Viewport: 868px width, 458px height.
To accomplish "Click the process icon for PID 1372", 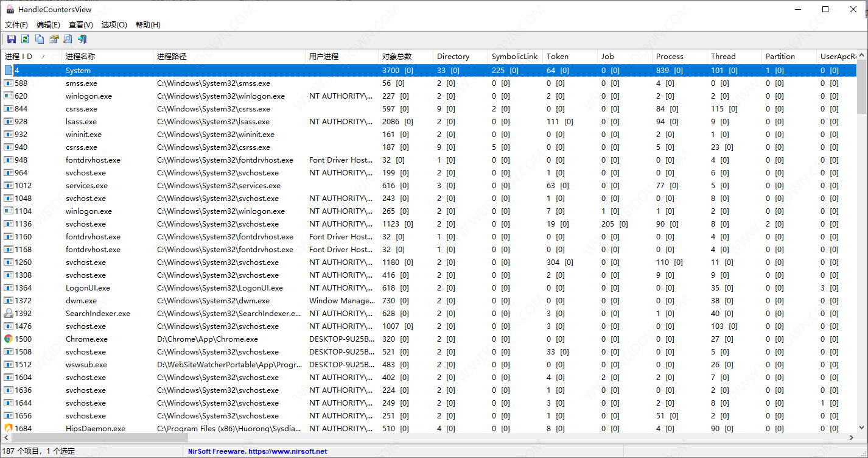I will click(x=9, y=301).
